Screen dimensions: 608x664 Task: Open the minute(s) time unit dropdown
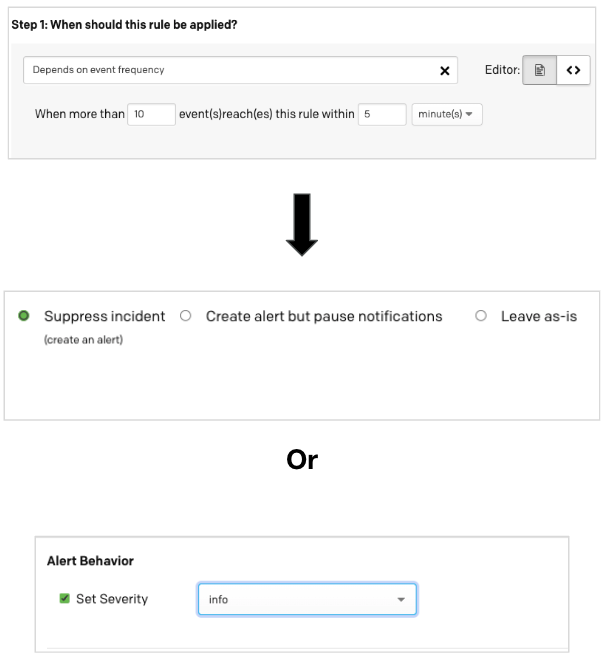click(x=447, y=114)
